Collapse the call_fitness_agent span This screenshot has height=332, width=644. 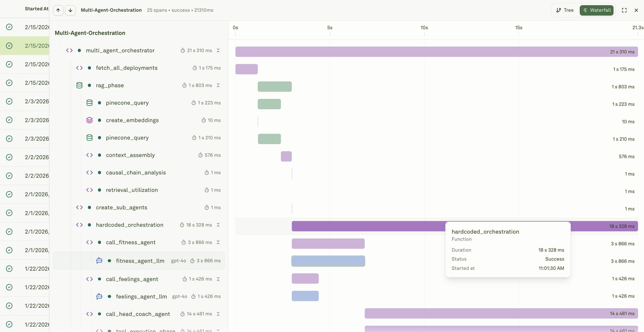tap(218, 242)
